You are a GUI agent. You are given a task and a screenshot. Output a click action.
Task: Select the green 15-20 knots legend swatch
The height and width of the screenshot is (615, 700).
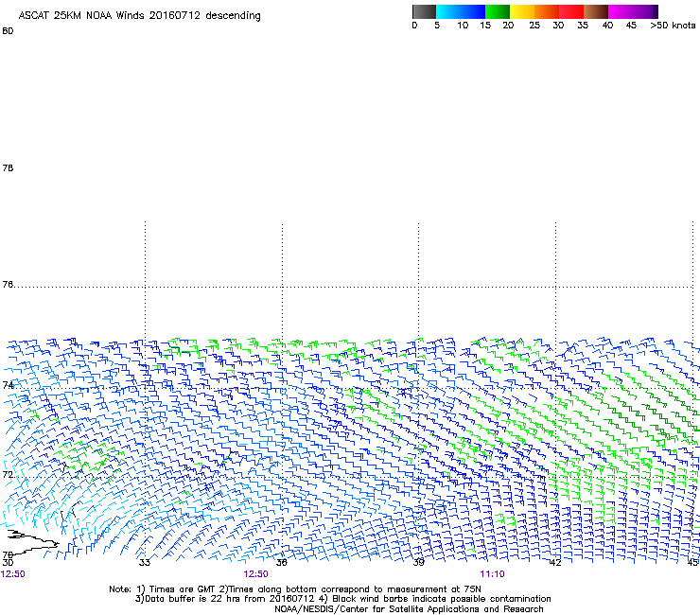(498, 11)
